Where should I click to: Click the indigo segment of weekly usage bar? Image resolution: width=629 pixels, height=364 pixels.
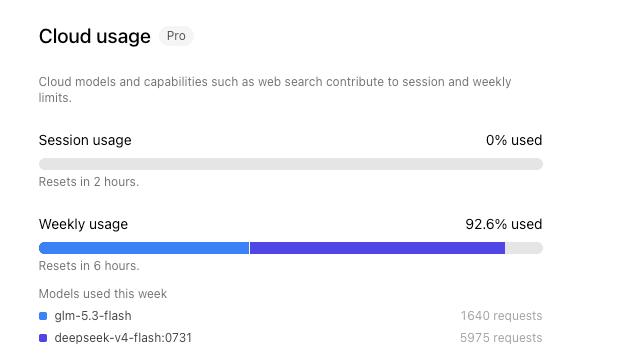pos(377,248)
